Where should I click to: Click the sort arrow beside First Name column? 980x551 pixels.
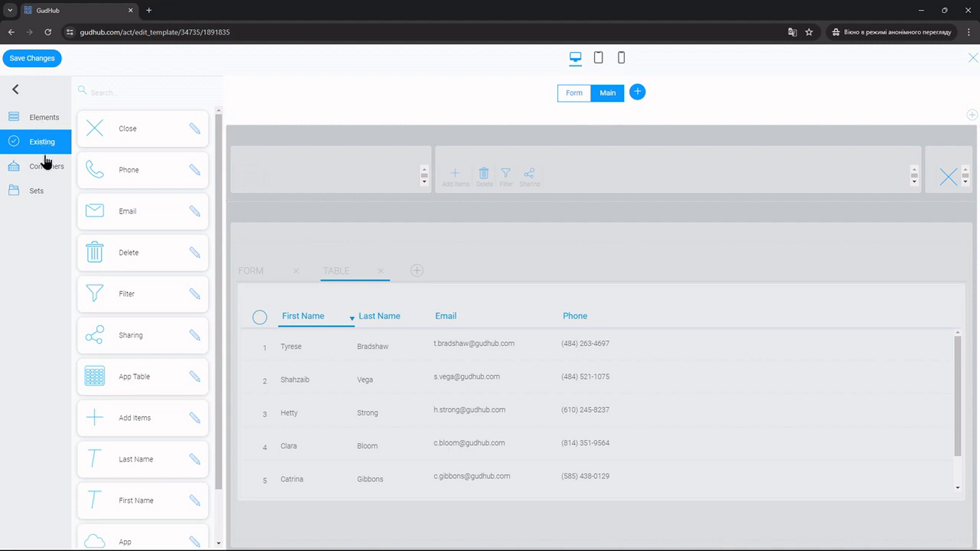(352, 318)
